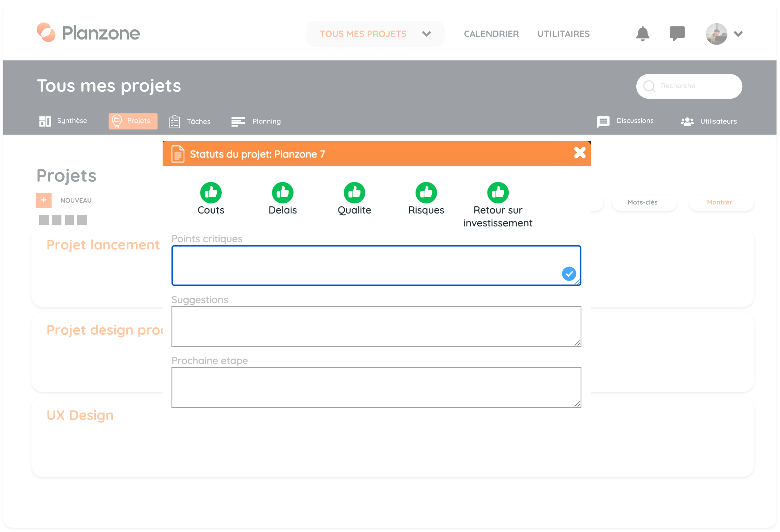Image resolution: width=780 pixels, height=532 pixels.
Task: Toggle the Qualite thumbs-up status
Action: click(354, 193)
